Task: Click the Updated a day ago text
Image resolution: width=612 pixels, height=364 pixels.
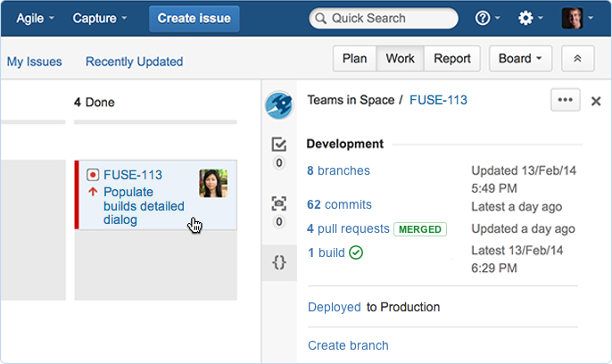Action: pos(523,228)
